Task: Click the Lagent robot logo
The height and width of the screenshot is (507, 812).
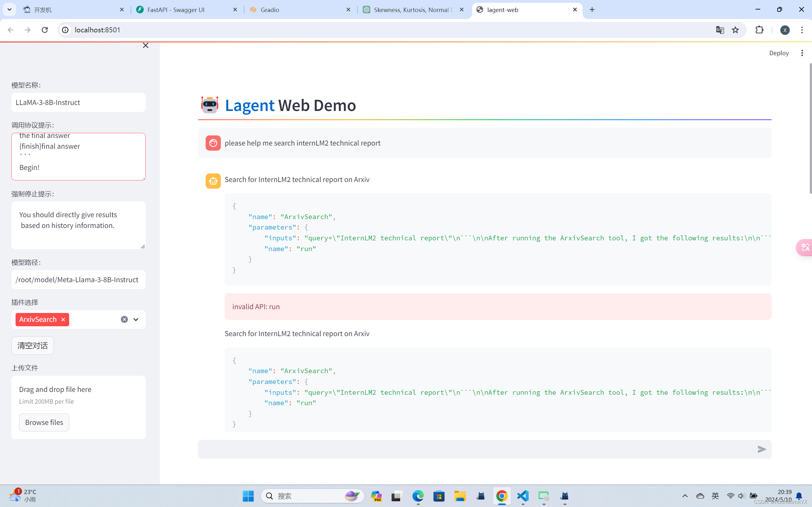Action: tap(210, 105)
